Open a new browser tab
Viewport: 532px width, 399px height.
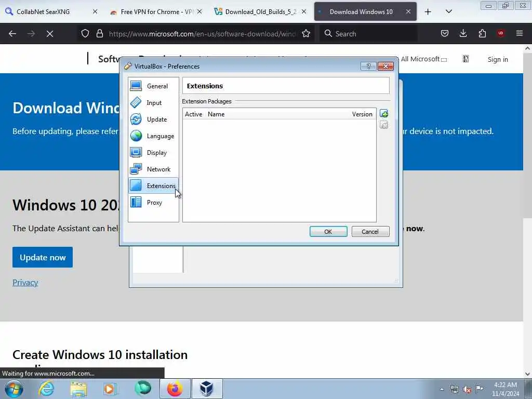click(428, 11)
